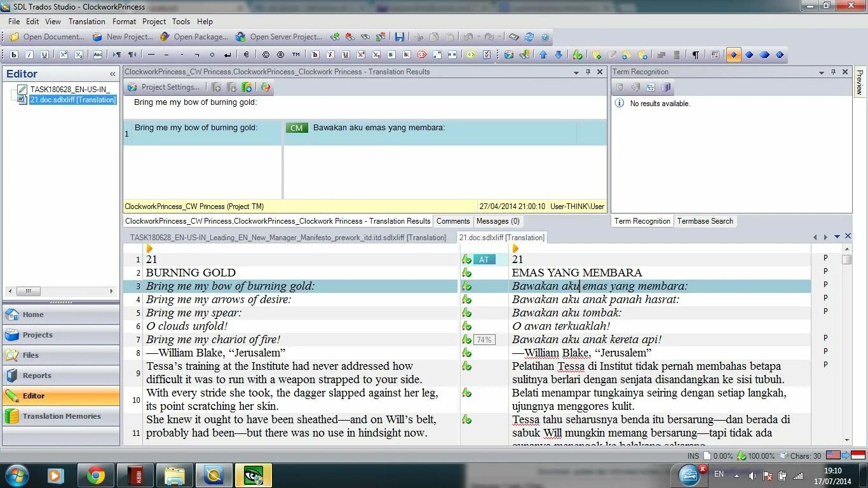This screenshot has width=868, height=488.
Task: Click the Open Document toolbar button
Action: click(47, 37)
